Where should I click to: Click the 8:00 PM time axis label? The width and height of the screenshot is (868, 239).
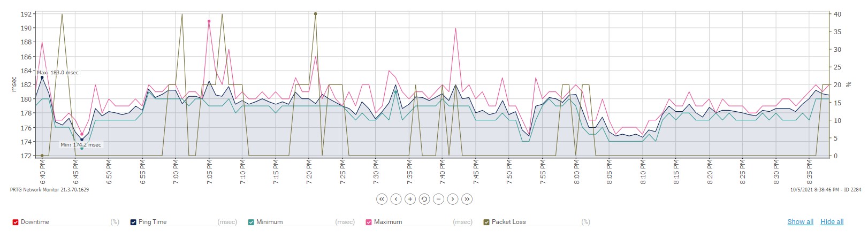click(576, 173)
